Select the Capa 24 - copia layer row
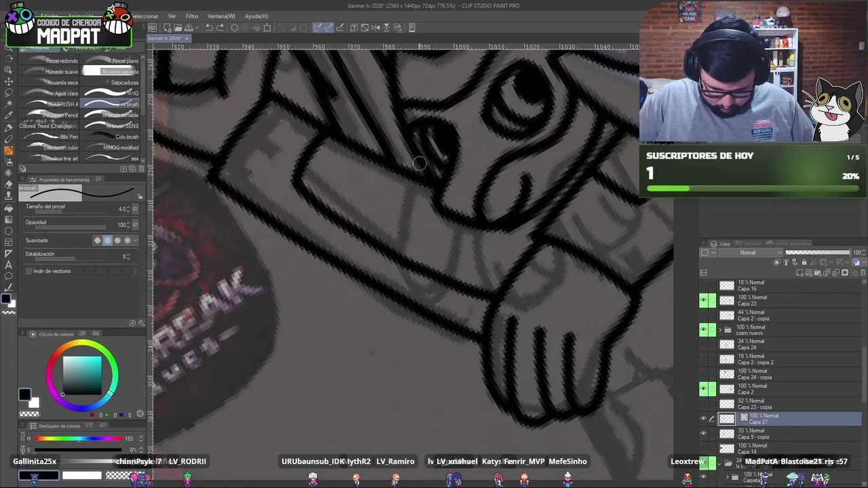The height and width of the screenshot is (488, 868). (789, 374)
